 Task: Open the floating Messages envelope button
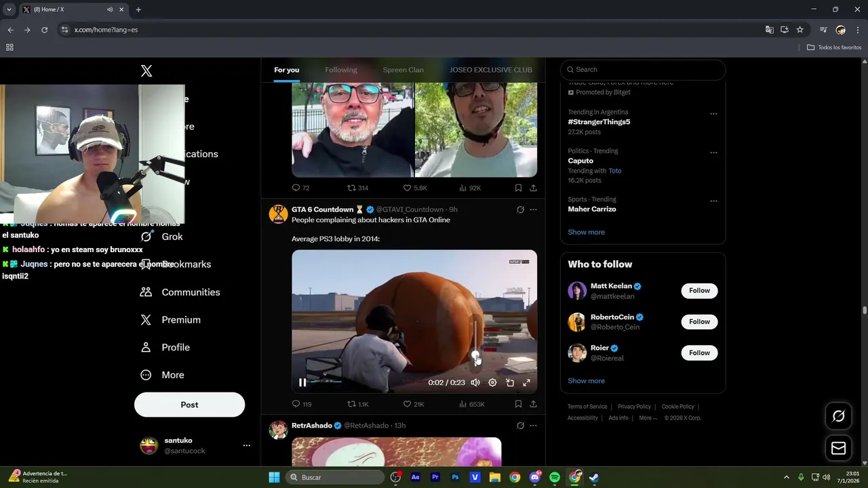click(838, 448)
